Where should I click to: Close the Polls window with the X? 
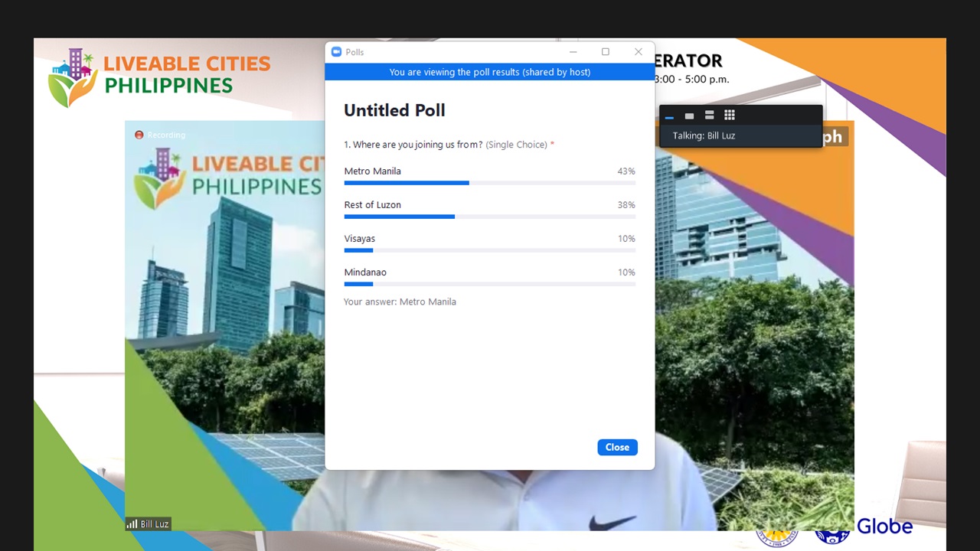tap(639, 52)
